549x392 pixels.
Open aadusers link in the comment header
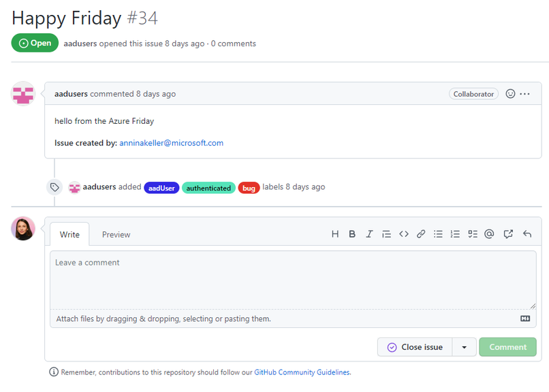click(x=71, y=94)
